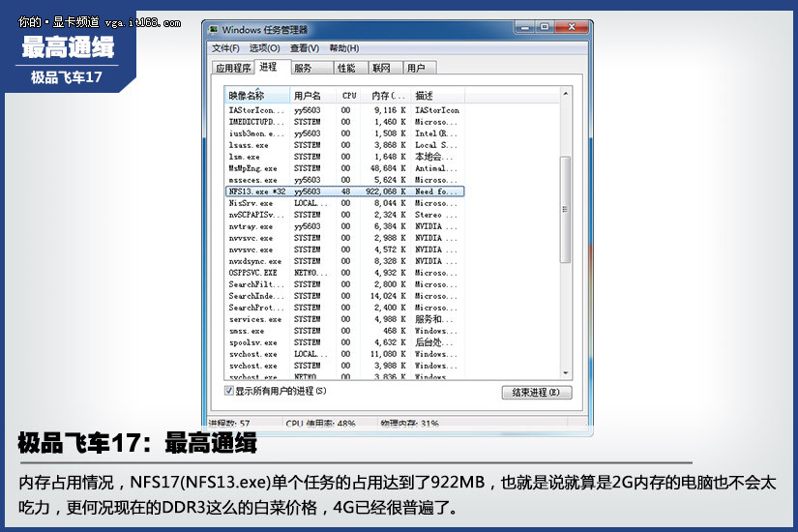Minimize the Task Manager window

tap(524, 27)
